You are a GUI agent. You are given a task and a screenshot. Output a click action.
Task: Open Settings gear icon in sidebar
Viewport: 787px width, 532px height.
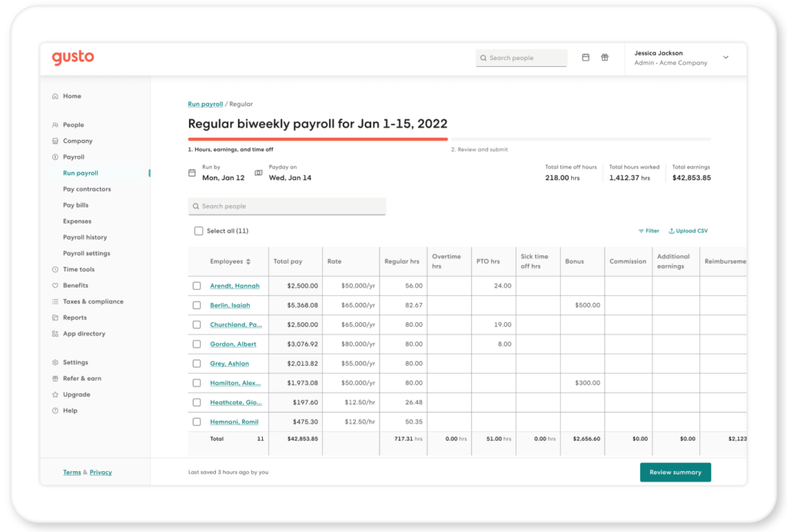click(55, 362)
